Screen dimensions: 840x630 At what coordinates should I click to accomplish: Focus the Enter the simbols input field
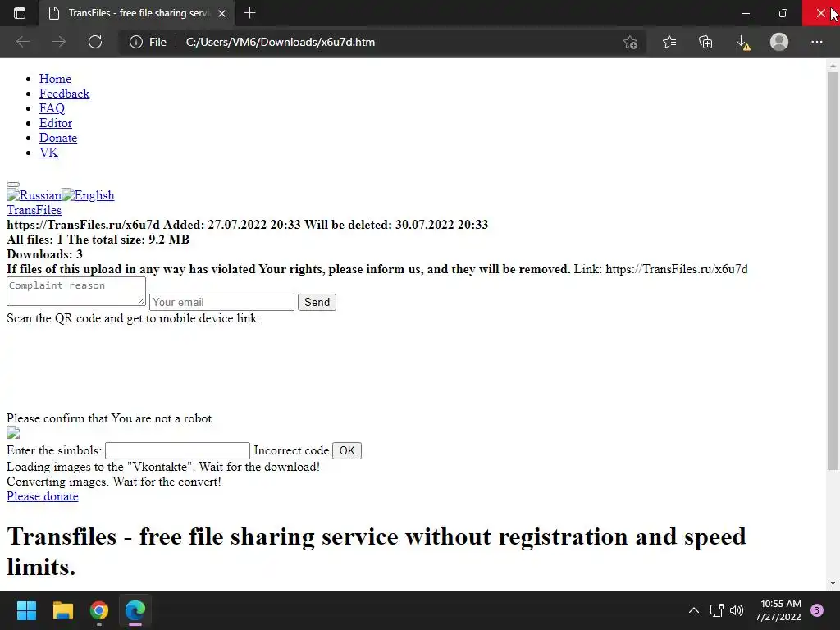(x=177, y=450)
